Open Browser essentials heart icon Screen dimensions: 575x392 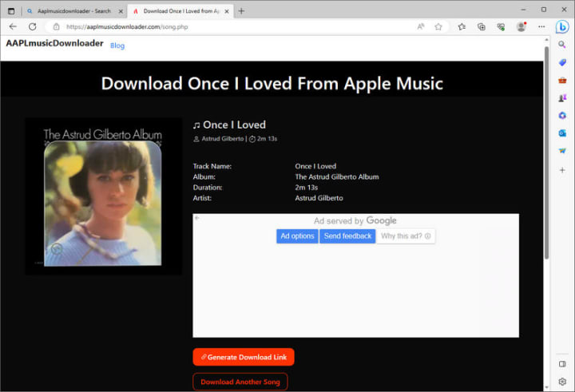[x=501, y=26]
